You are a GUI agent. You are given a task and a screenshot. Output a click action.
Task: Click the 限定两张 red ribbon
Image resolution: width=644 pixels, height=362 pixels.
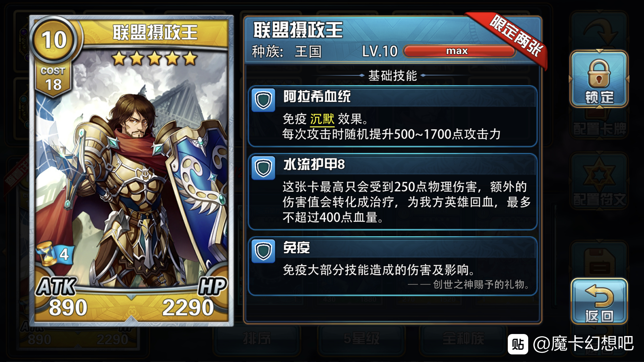(511, 38)
